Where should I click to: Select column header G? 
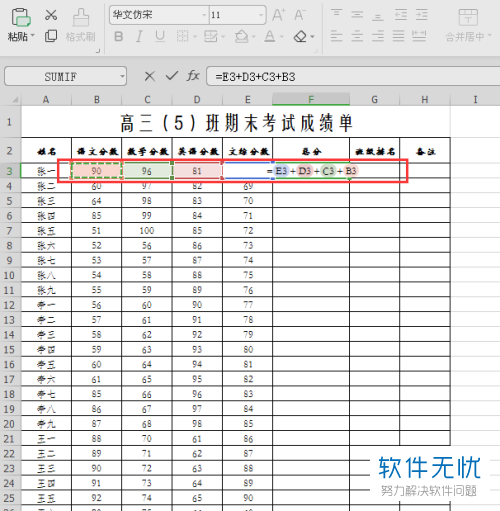tap(374, 100)
